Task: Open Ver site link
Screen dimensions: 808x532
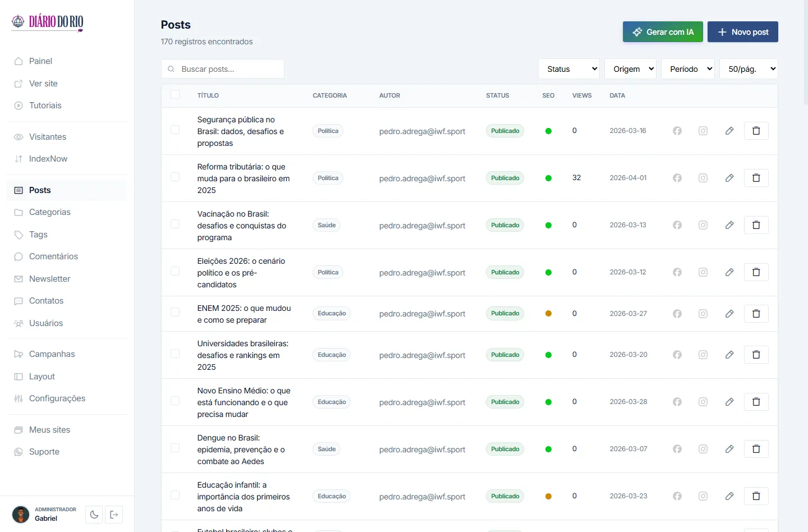Action: (67, 84)
